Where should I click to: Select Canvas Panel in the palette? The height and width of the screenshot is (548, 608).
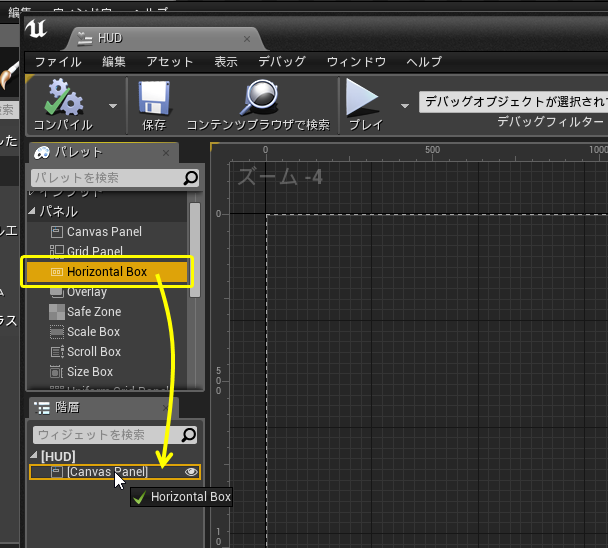point(104,232)
